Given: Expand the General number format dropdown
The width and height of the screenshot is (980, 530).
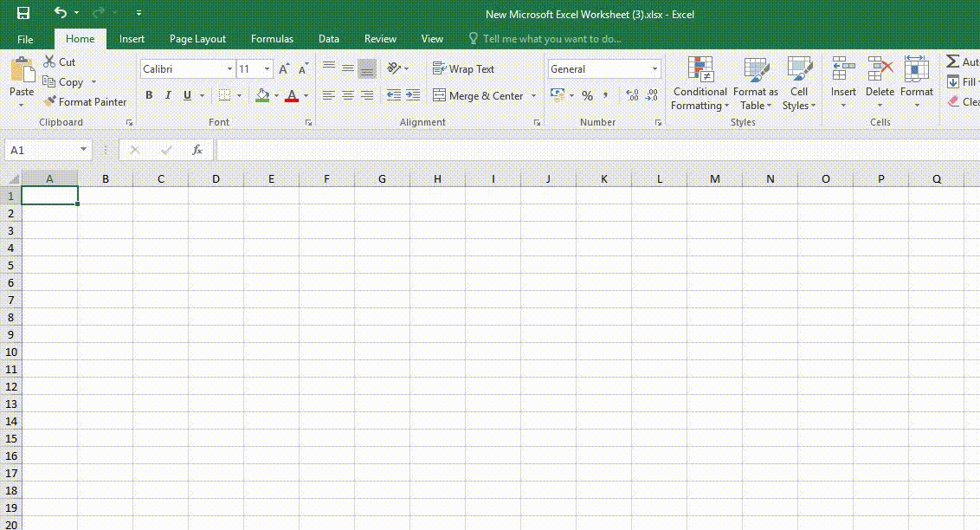Looking at the screenshot, I should [654, 69].
